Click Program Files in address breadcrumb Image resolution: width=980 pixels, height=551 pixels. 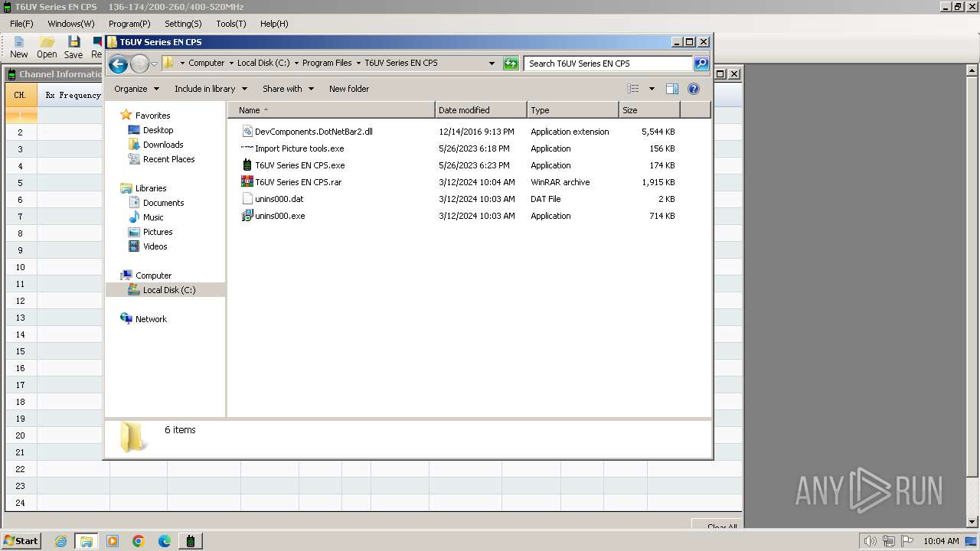point(327,64)
